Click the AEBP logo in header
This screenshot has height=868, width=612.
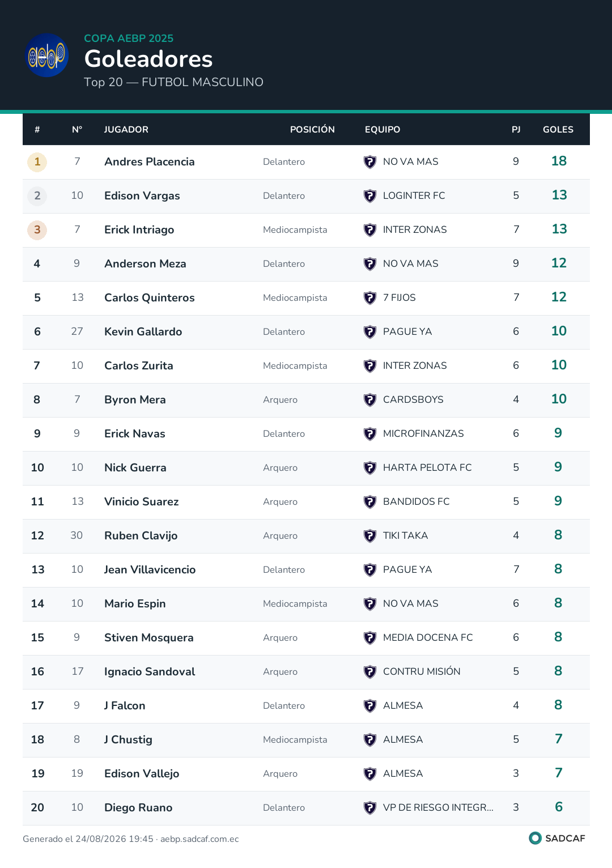(x=48, y=55)
